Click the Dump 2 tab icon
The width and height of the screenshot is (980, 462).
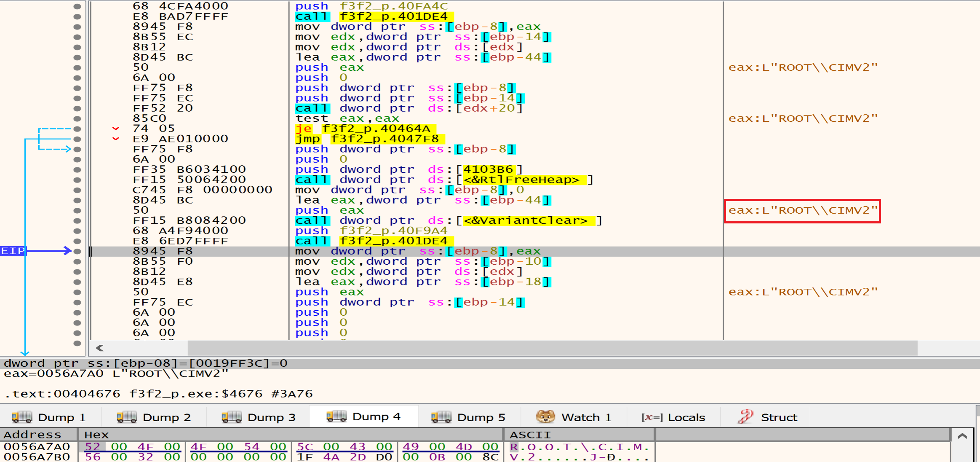(127, 417)
